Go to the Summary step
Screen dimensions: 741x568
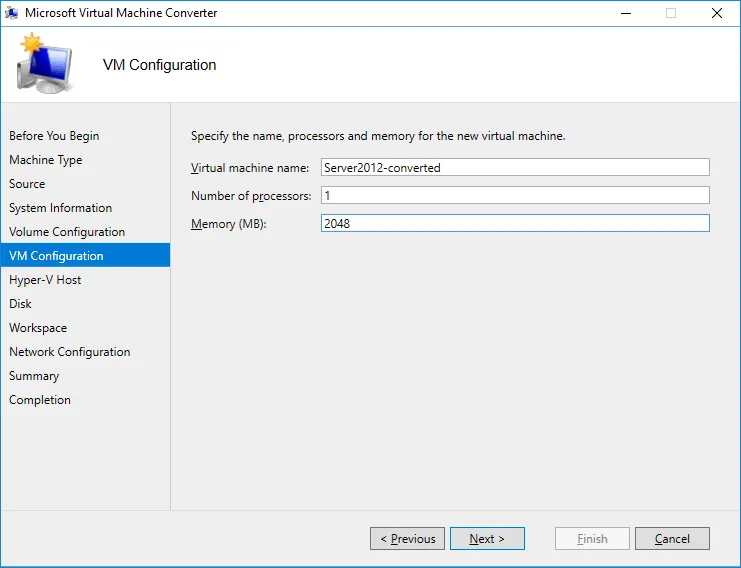pos(34,376)
